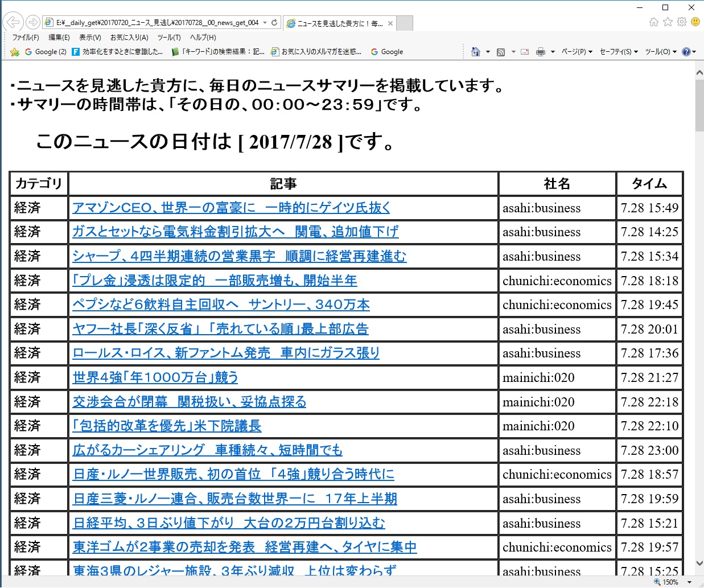Select the '記事' column header
The width and height of the screenshot is (704, 588).
tap(283, 183)
